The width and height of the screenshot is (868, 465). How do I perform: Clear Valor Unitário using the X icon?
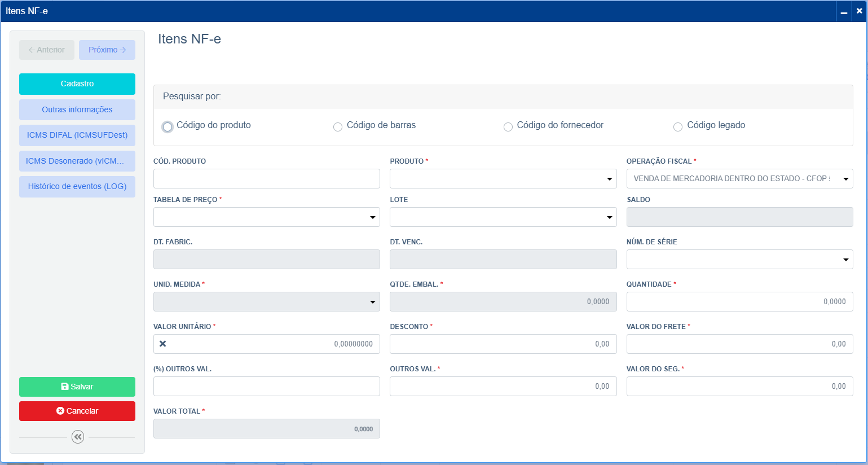tap(162, 344)
